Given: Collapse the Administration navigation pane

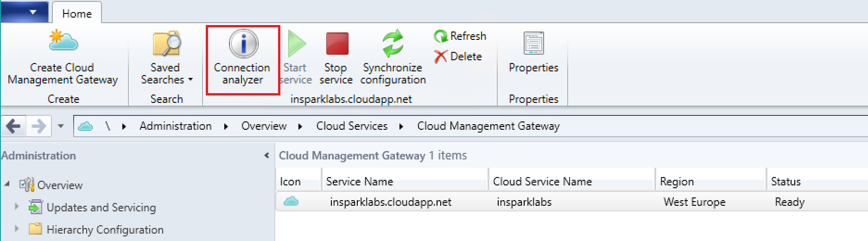Looking at the screenshot, I should pyautogui.click(x=266, y=156).
